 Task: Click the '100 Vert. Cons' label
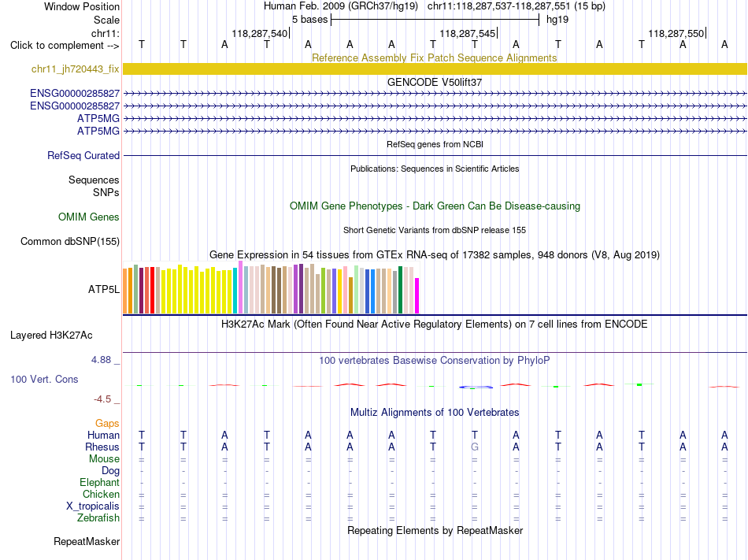pos(44,379)
